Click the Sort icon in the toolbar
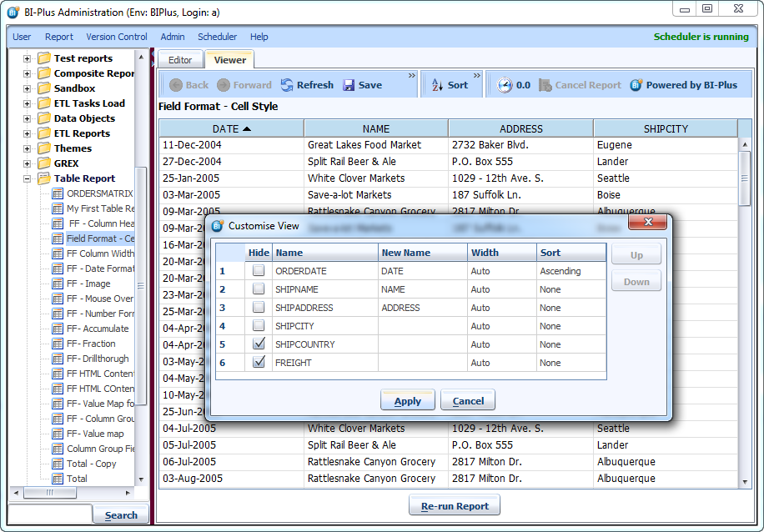The width and height of the screenshot is (764, 532). click(x=437, y=85)
